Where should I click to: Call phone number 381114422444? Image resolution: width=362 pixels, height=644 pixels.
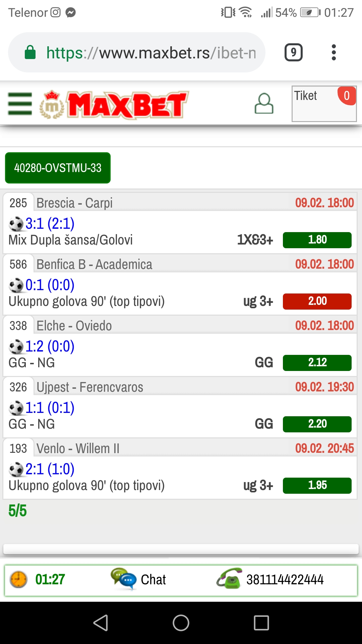pyautogui.click(x=285, y=580)
